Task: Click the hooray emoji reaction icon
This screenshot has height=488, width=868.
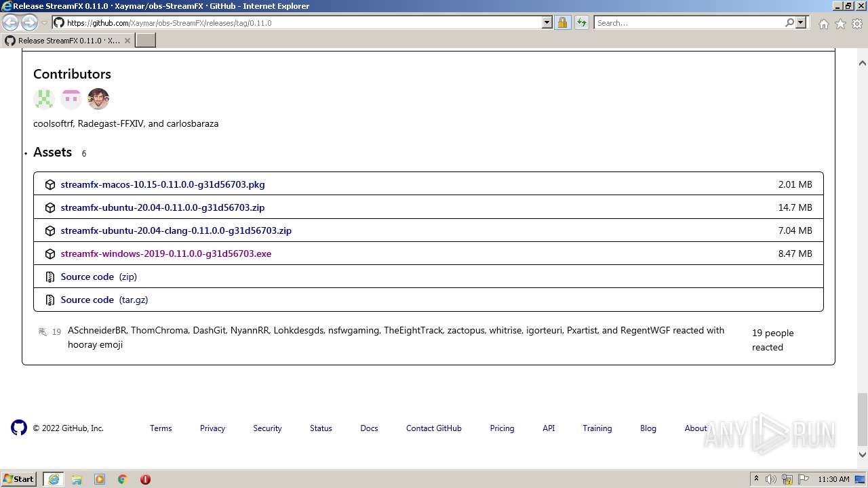Action: click(x=43, y=331)
